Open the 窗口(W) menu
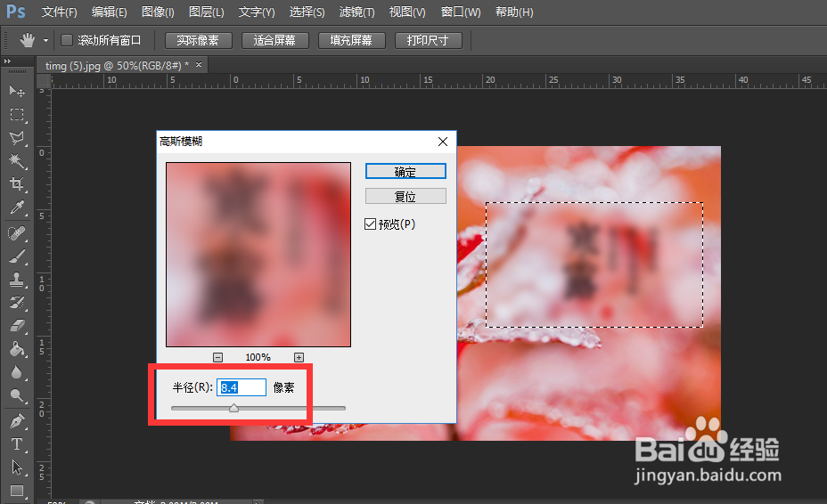827x504 pixels. tap(461, 12)
